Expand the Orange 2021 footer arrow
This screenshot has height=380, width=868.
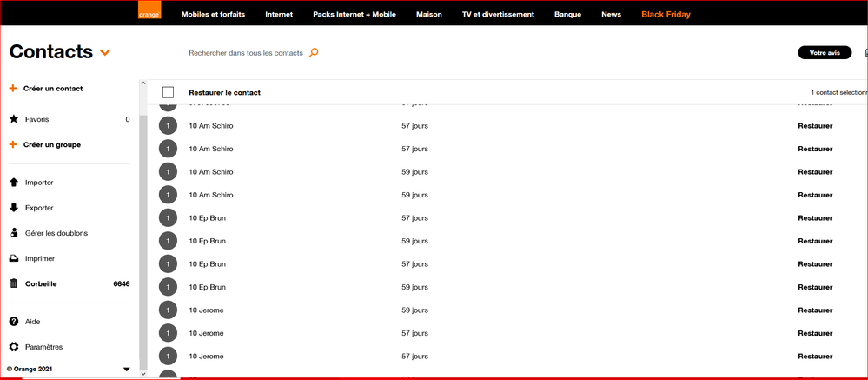tap(126, 369)
